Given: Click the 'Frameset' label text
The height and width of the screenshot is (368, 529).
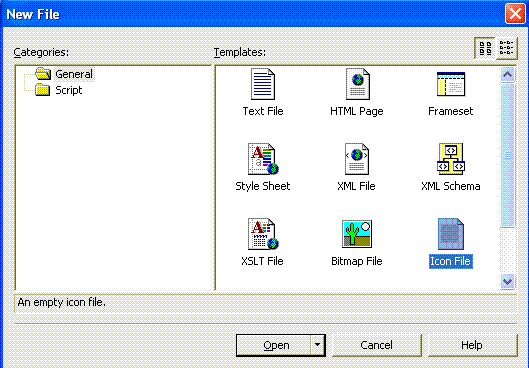Looking at the screenshot, I should click(450, 111).
